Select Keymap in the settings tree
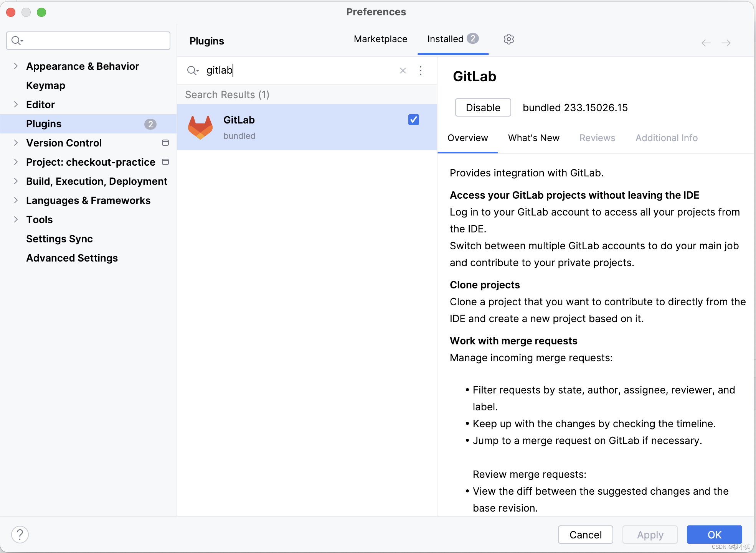Screen dimensions: 756x553 [46, 85]
